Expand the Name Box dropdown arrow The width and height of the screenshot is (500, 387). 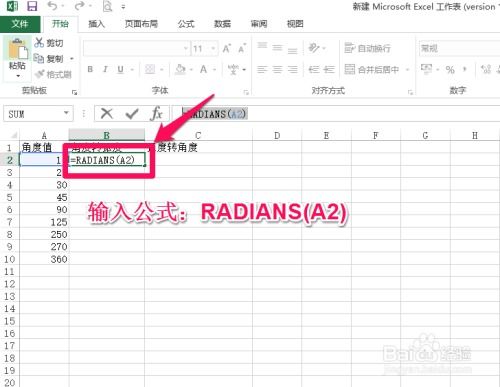66,113
